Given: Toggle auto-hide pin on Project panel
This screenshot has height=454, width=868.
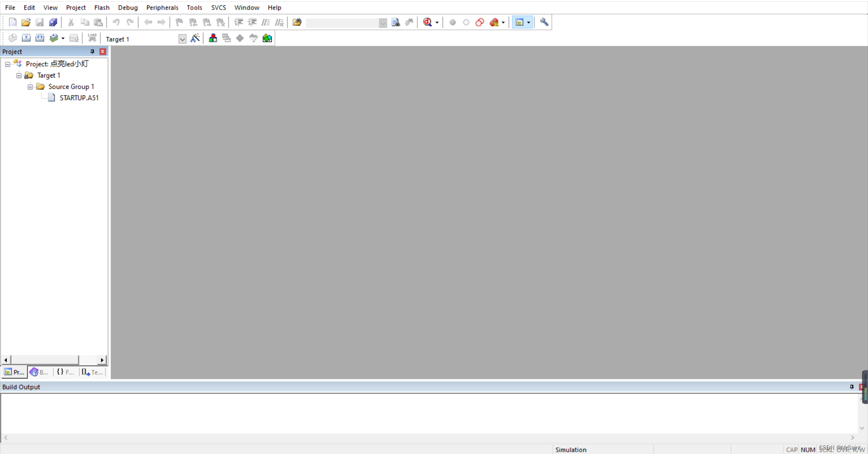Looking at the screenshot, I should pos(92,52).
